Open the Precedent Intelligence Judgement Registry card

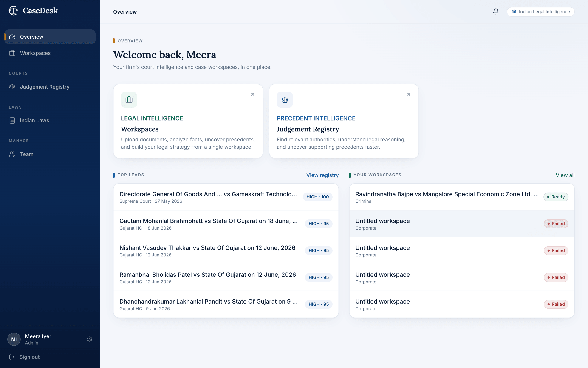344,121
